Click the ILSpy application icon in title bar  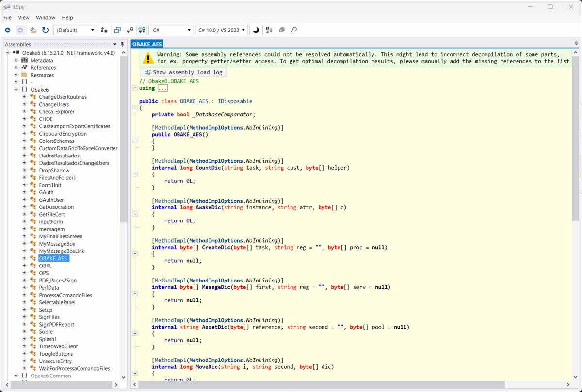pos(7,7)
